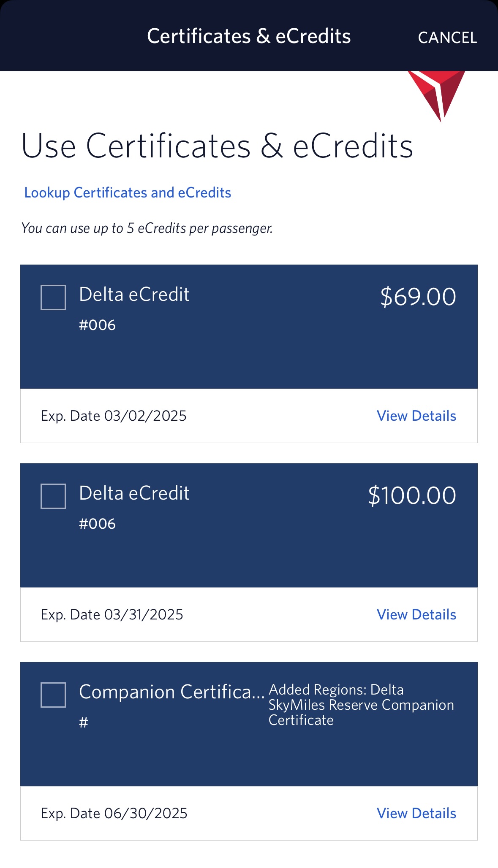Click the $69.00 amount
Image resolution: width=498 pixels, height=868 pixels.
click(418, 297)
